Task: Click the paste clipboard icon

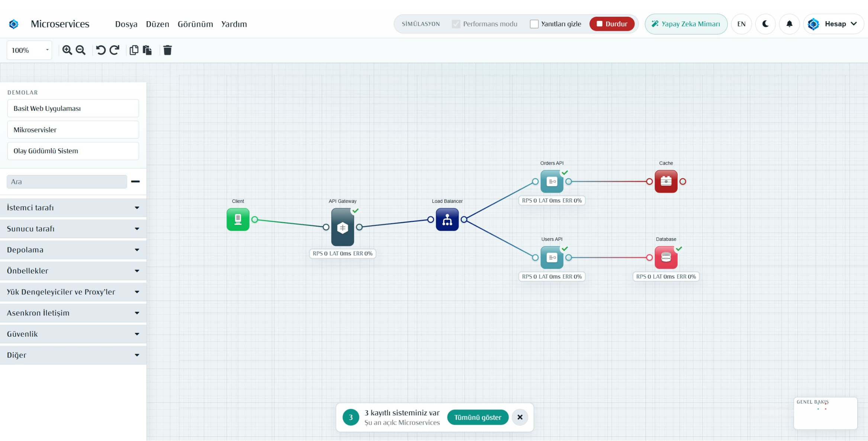Action: (x=147, y=50)
